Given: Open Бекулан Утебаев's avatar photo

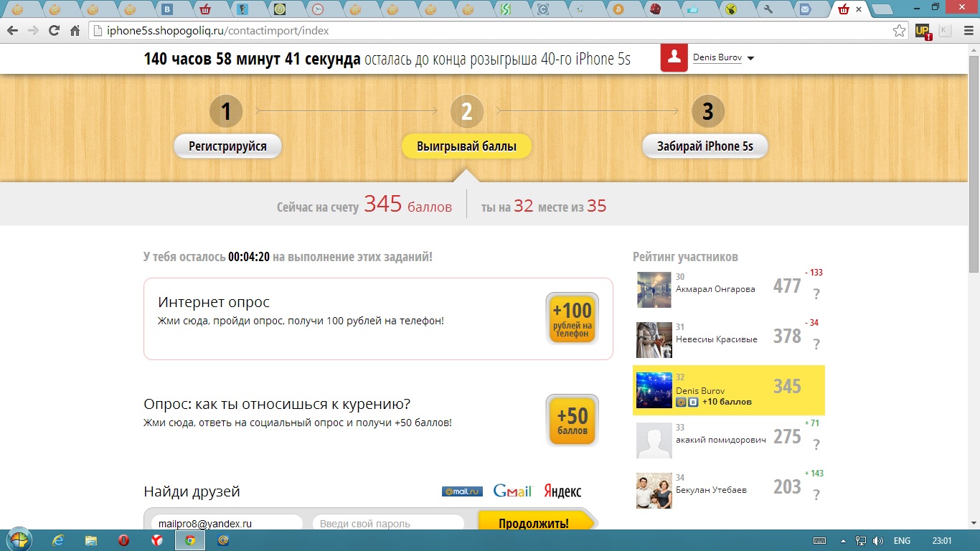Looking at the screenshot, I should coord(654,491).
